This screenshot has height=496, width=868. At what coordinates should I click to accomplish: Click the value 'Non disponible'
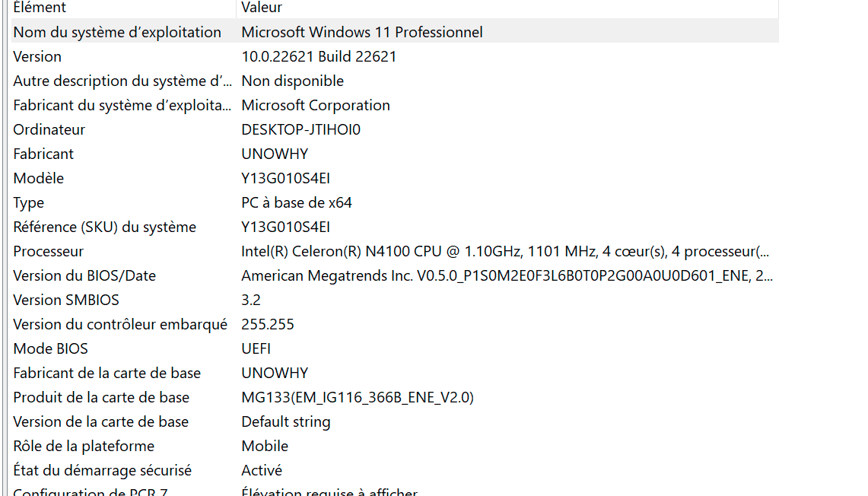[x=292, y=81]
